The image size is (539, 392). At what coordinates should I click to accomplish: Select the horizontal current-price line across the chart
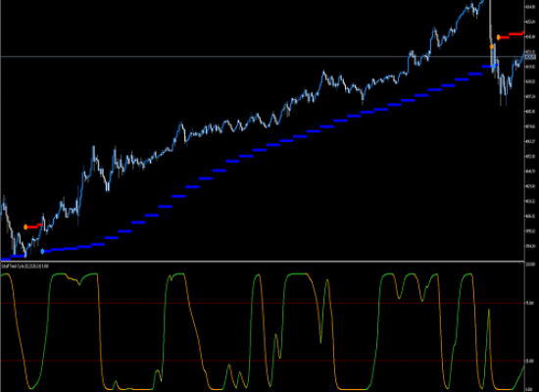263,57
